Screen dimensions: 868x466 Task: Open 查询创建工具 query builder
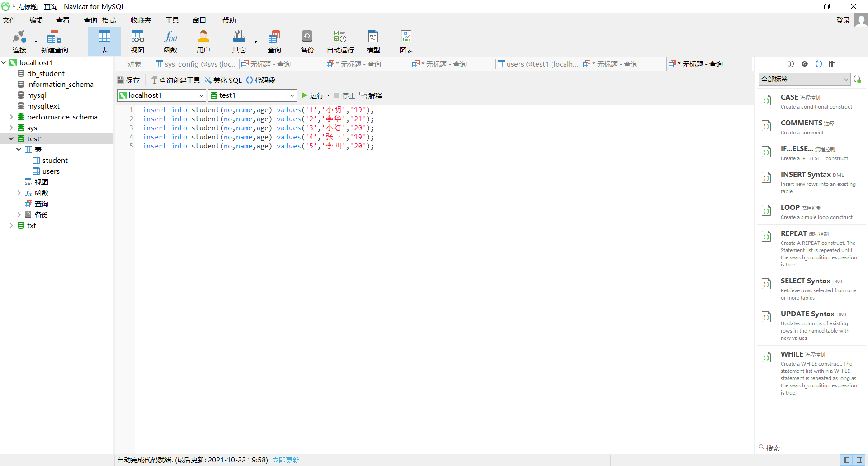[x=175, y=80]
